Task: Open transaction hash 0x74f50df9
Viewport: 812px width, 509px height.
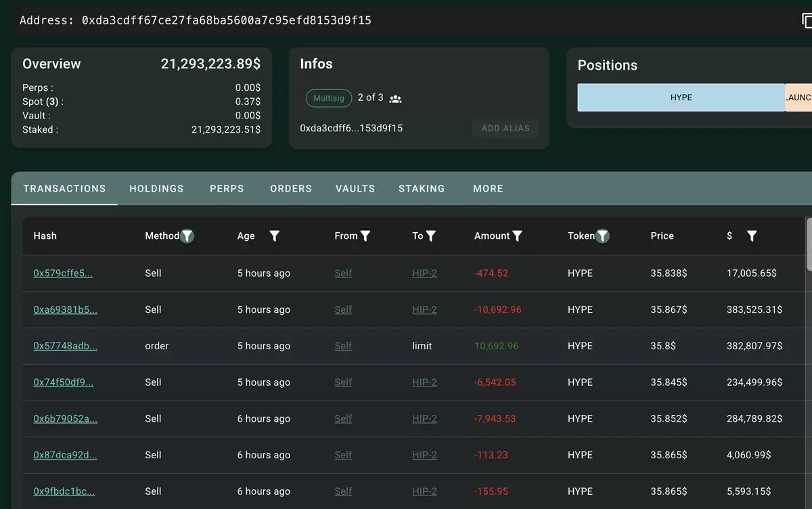Action: point(63,382)
